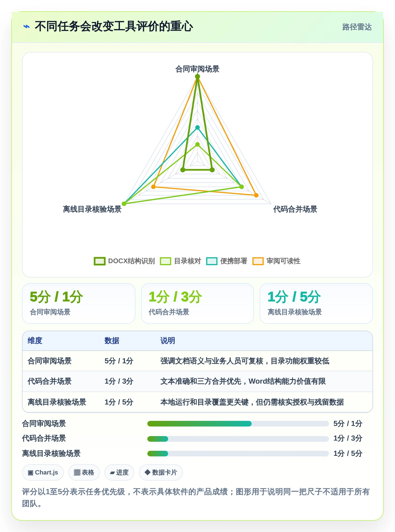Click the 数据 column header
Image resolution: width=395 pixels, height=532 pixels.
(x=112, y=341)
